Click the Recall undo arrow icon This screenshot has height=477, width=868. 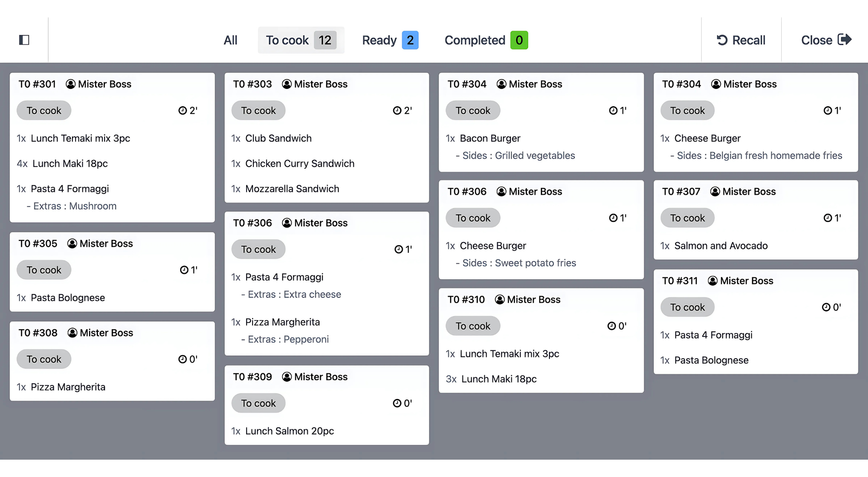722,40
